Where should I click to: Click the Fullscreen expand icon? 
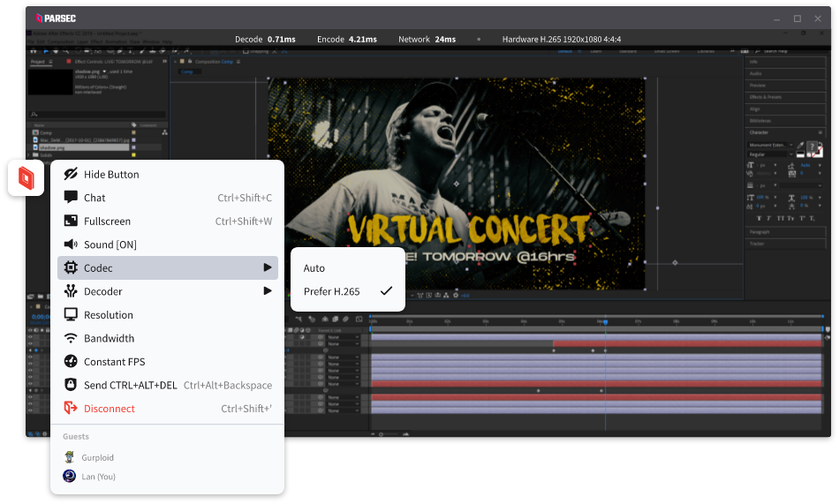[71, 221]
